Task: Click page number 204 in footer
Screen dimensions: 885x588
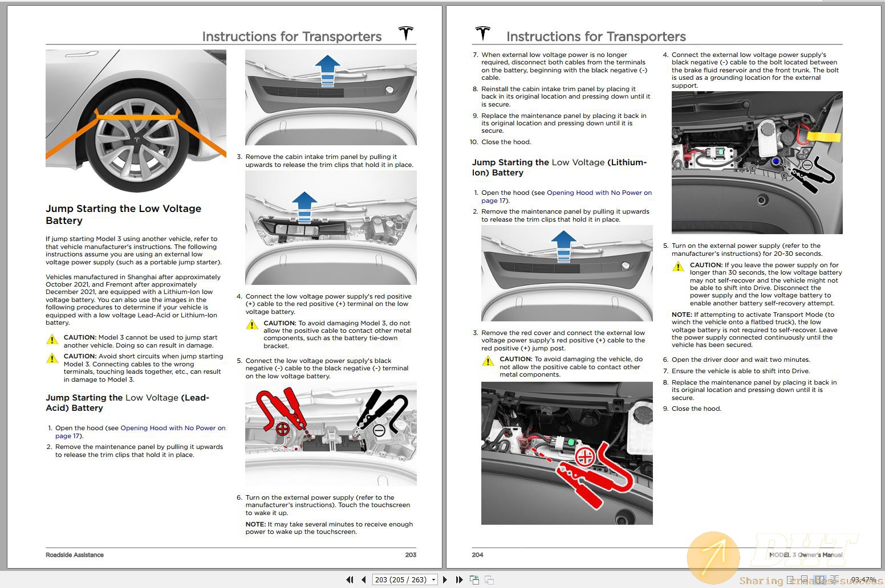Action: click(478, 555)
